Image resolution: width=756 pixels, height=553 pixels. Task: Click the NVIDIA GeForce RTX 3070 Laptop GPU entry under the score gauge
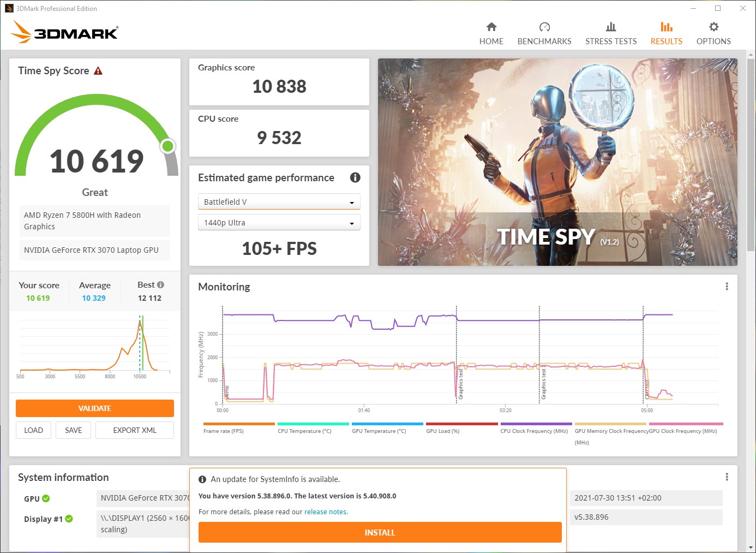pos(95,250)
